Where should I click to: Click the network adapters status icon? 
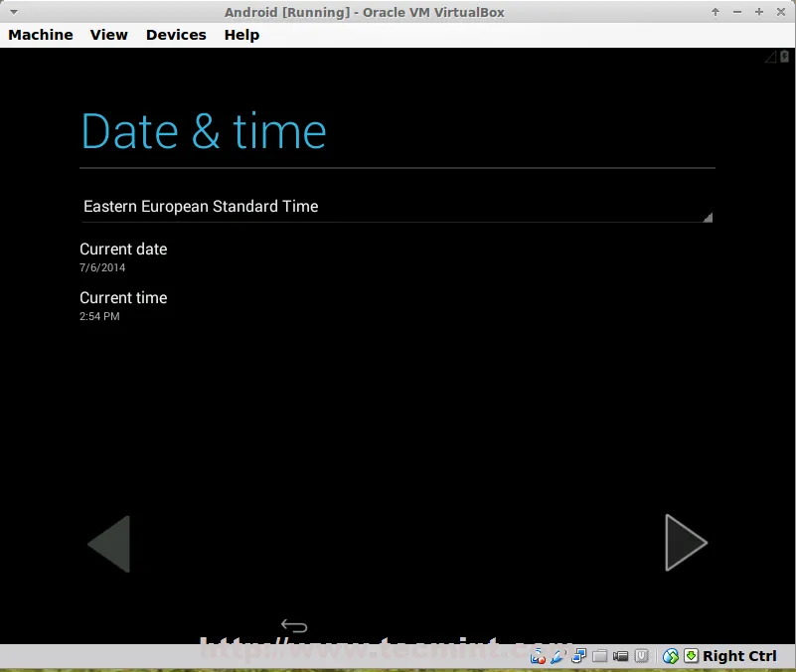[x=579, y=656]
